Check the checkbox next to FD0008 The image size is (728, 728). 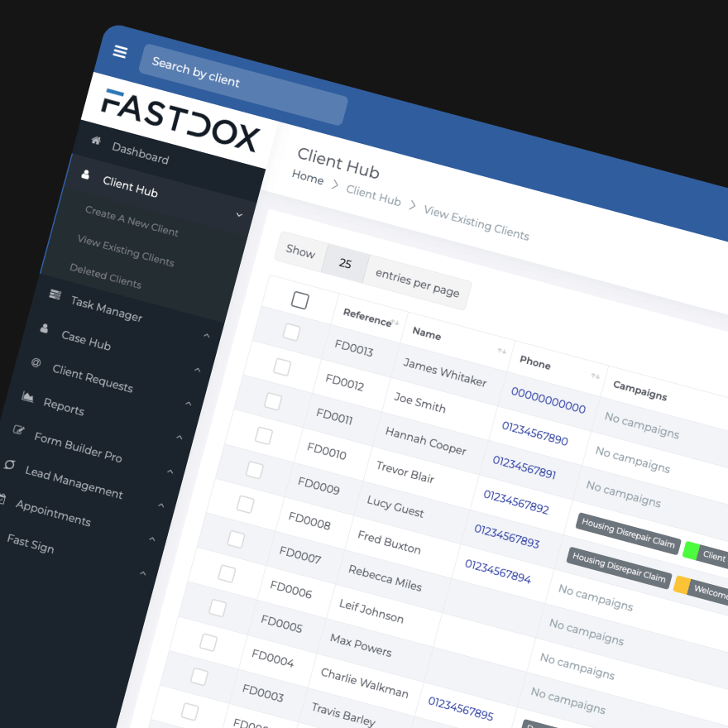pyautogui.click(x=247, y=504)
